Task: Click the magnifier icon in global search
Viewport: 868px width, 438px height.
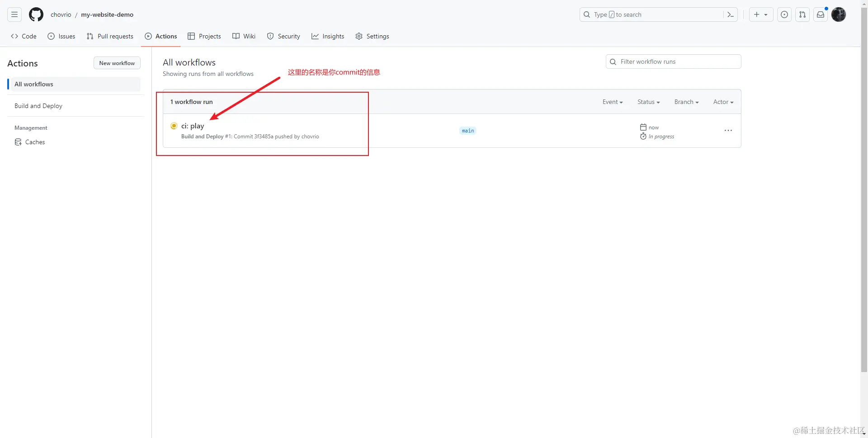Action: click(587, 14)
